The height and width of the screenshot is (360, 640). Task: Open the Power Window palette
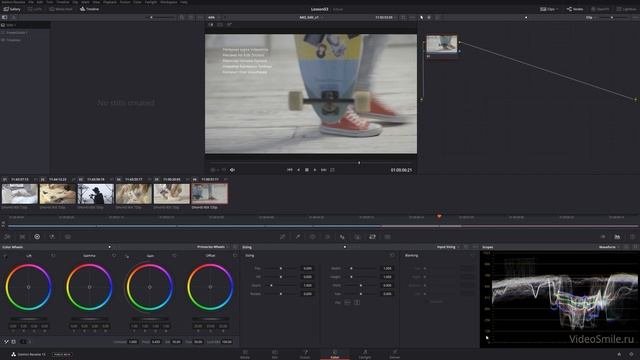pyautogui.click(x=312, y=237)
